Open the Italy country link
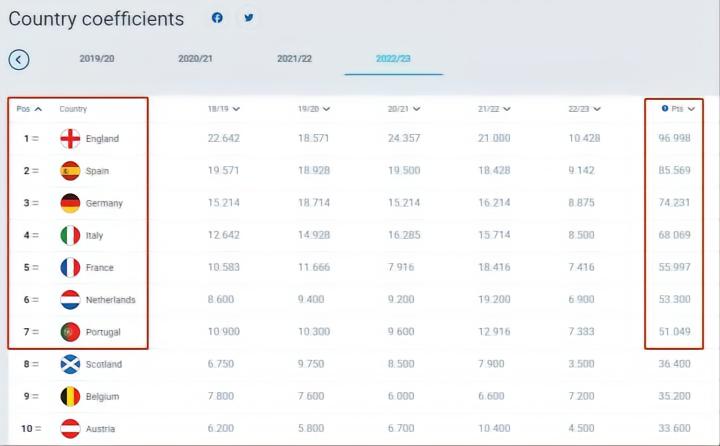Image resolution: width=720 pixels, height=446 pixels. tap(94, 236)
